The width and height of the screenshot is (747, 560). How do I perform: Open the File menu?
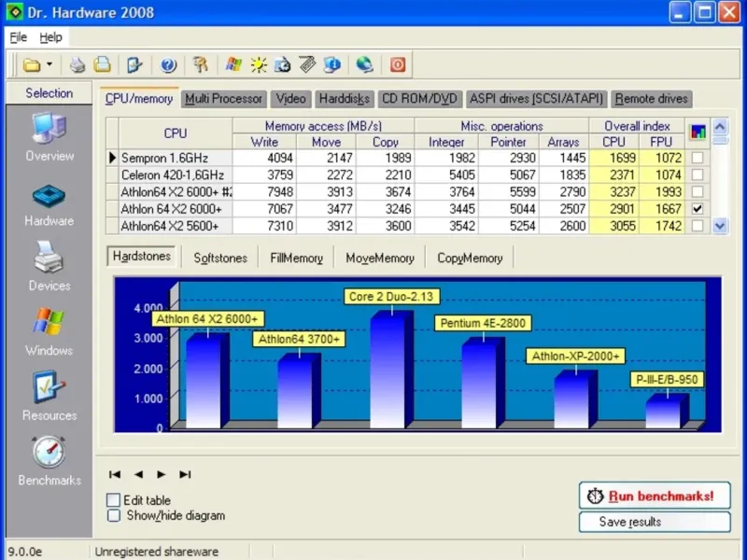[19, 37]
